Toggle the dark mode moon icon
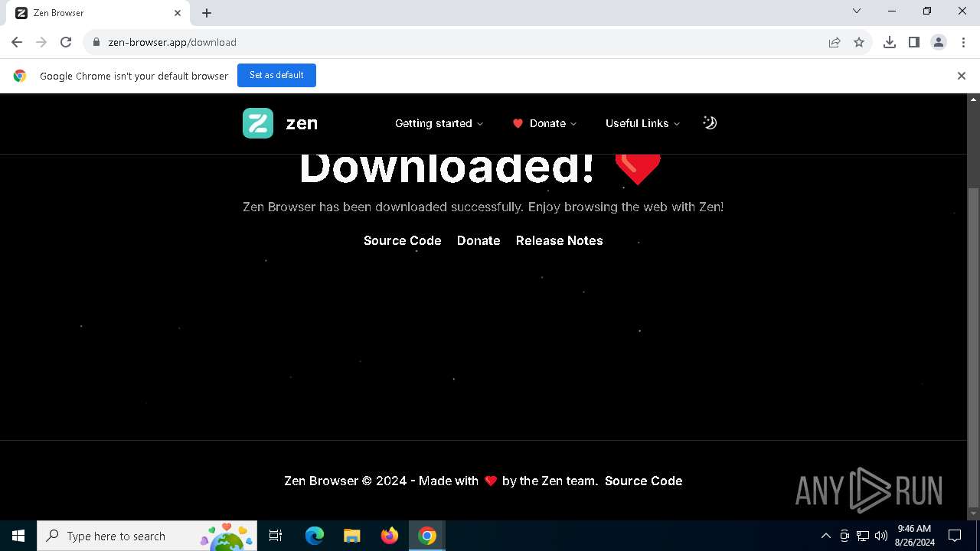The height and width of the screenshot is (551, 980). click(x=710, y=123)
